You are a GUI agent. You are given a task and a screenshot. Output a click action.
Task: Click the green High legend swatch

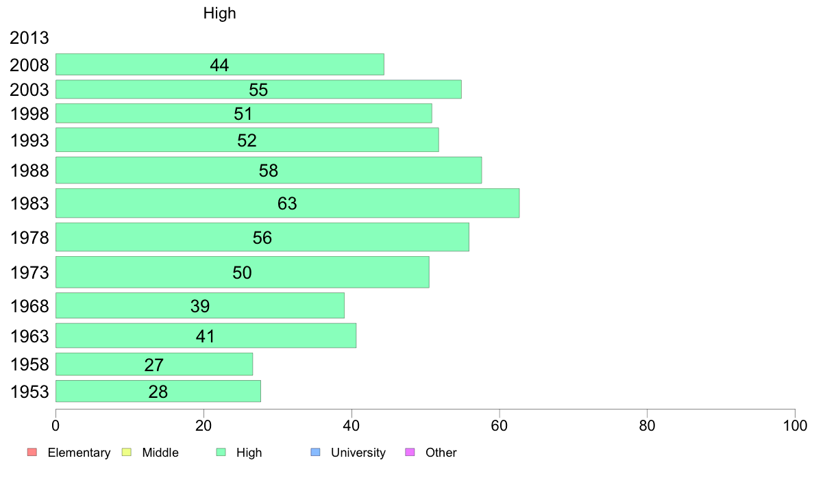click(221, 452)
